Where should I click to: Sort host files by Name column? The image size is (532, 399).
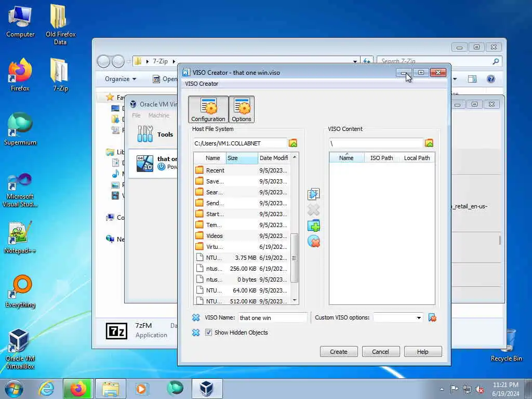(210, 158)
